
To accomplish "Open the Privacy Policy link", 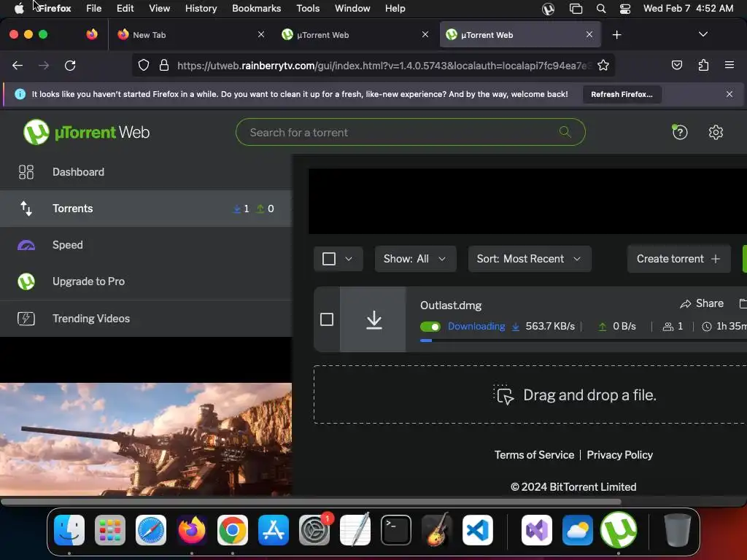I will 620,455.
